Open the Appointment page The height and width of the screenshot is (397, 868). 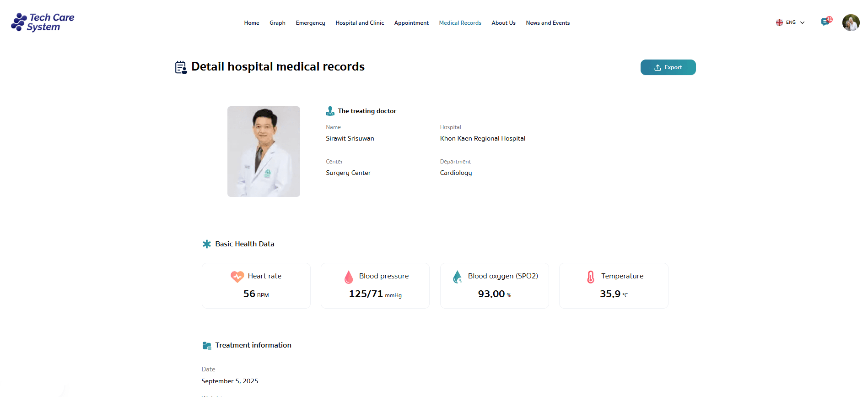point(411,23)
